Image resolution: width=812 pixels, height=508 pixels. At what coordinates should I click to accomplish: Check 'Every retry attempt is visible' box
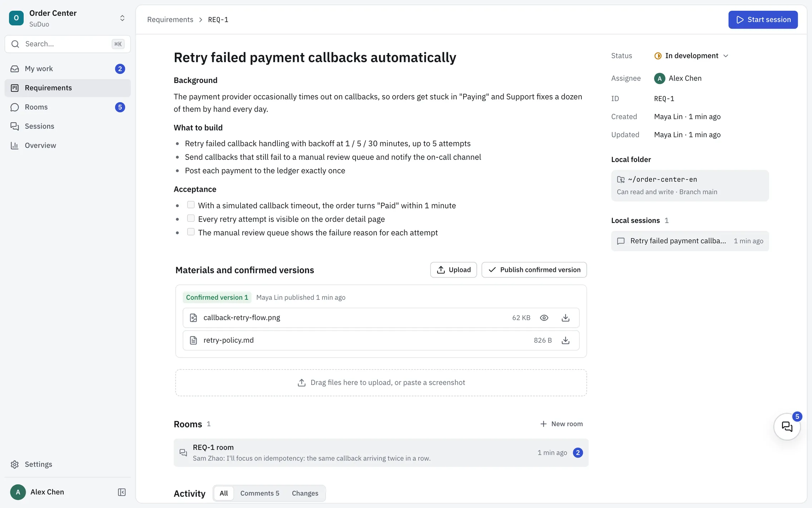pos(191,218)
